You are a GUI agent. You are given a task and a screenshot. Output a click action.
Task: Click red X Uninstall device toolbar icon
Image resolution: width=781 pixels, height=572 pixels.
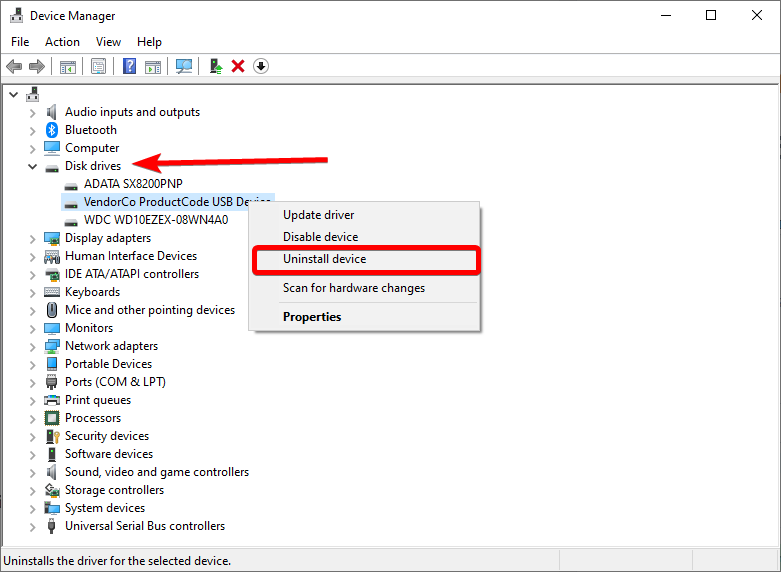[238, 66]
